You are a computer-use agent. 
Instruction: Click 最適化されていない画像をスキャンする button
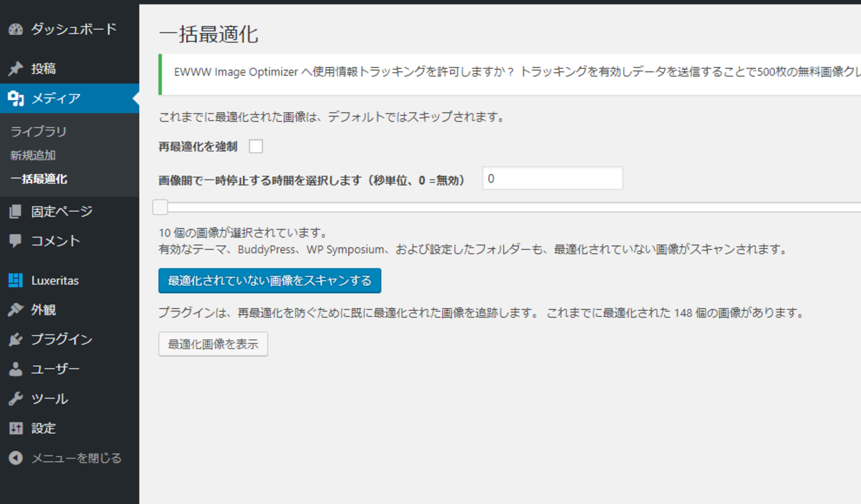tap(270, 281)
